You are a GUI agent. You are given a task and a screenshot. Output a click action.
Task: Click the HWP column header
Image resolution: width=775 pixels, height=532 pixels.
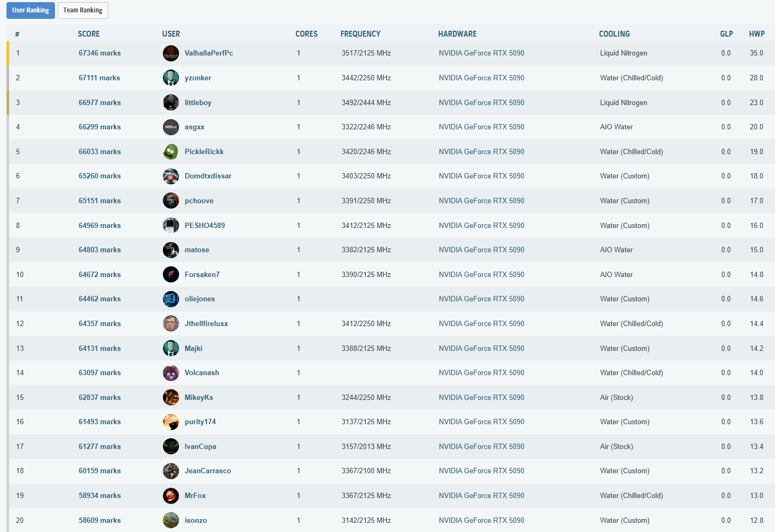(x=756, y=34)
